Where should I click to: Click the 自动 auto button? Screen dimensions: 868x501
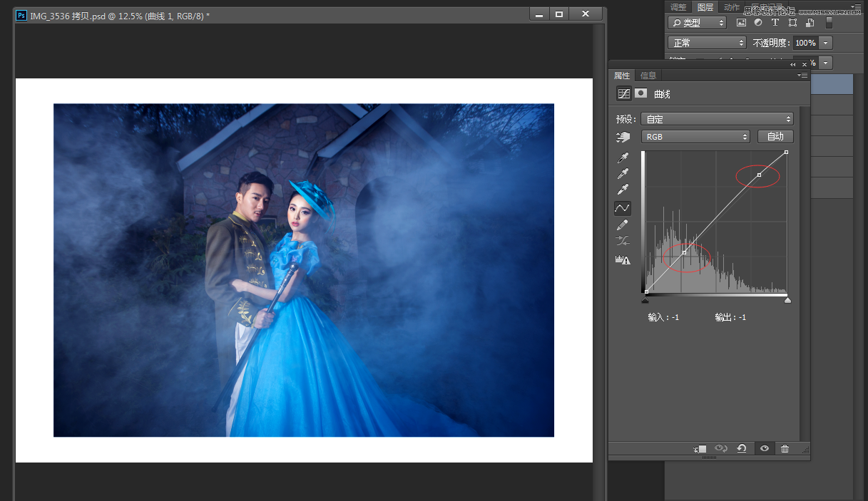coord(775,137)
